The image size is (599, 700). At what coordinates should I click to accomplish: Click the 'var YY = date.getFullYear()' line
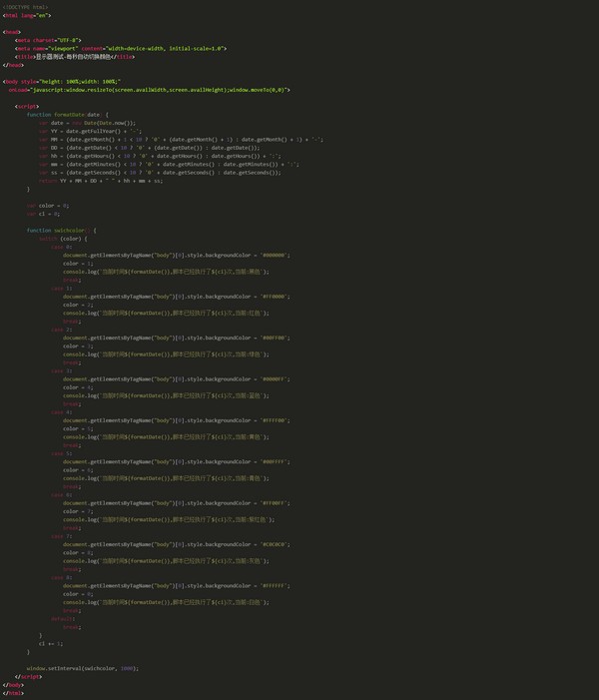[x=90, y=131]
